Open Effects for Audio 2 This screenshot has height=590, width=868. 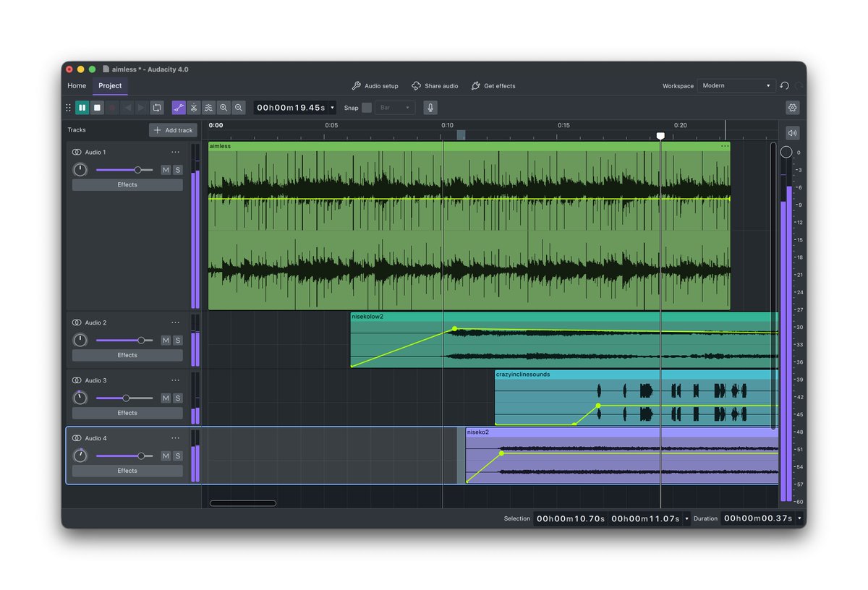127,355
